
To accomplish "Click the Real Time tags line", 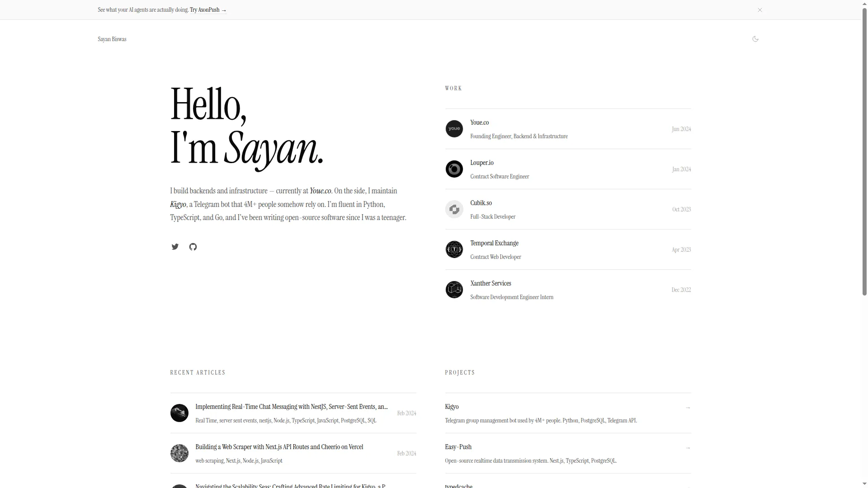I will (286, 421).
